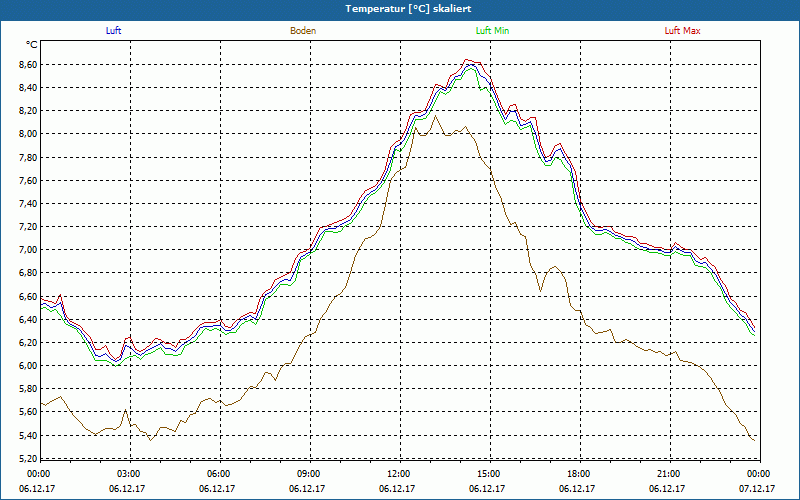Click the 09:00 time axis label

(x=307, y=474)
